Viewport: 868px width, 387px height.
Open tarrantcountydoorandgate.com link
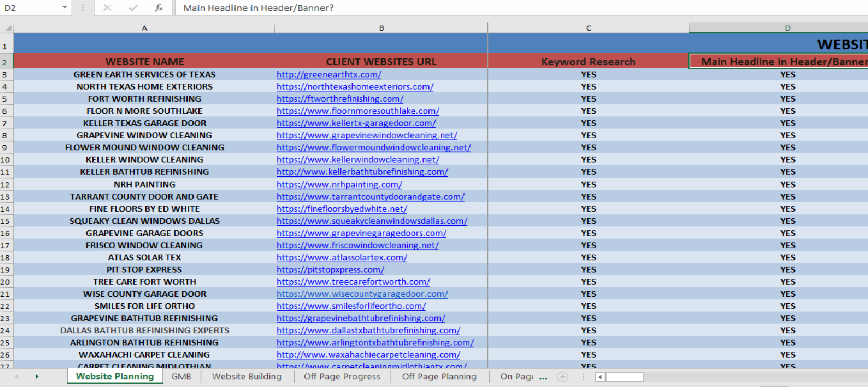pyautogui.click(x=371, y=196)
